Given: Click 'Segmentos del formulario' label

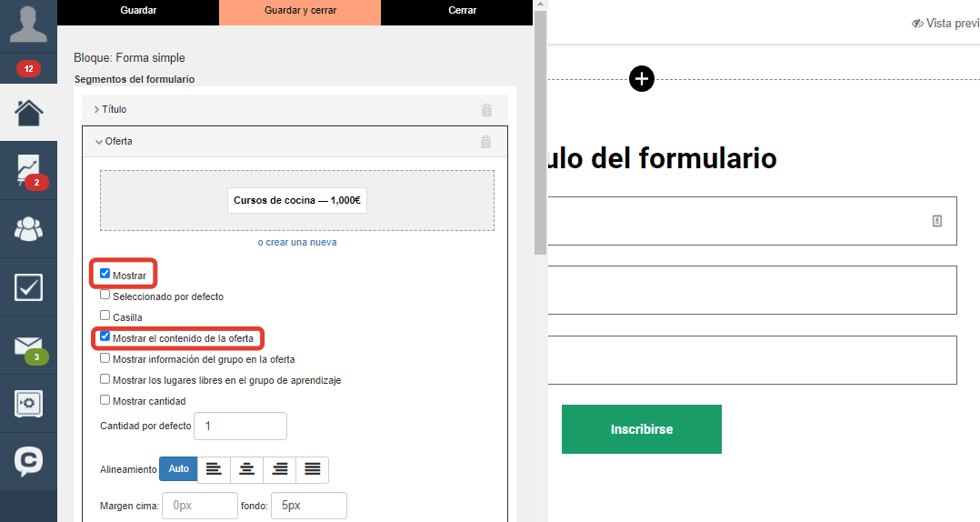Looking at the screenshot, I should point(135,79).
